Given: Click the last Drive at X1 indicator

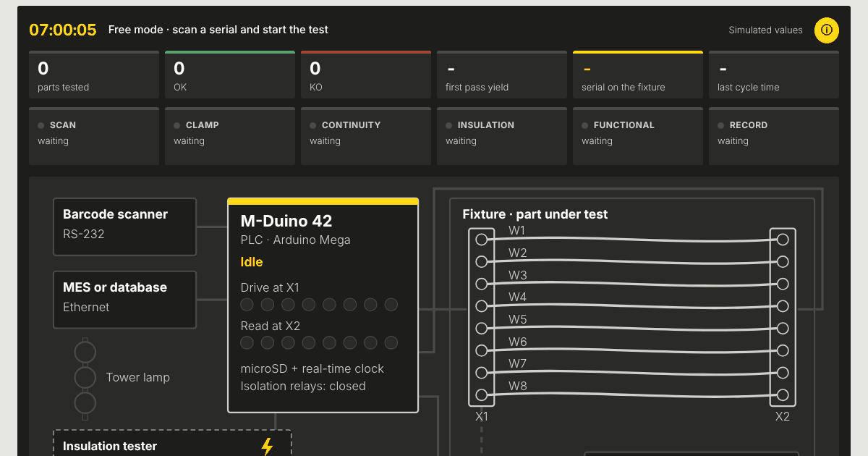Looking at the screenshot, I should point(391,305).
